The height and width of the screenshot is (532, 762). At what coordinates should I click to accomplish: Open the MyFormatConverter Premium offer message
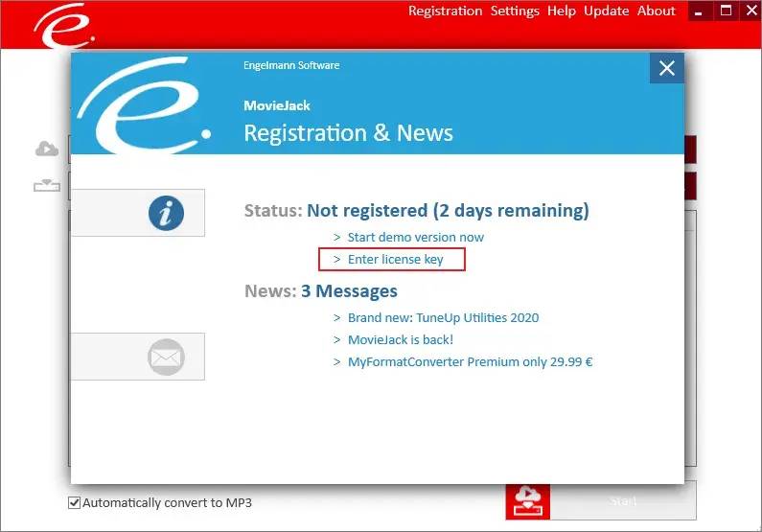470,362
